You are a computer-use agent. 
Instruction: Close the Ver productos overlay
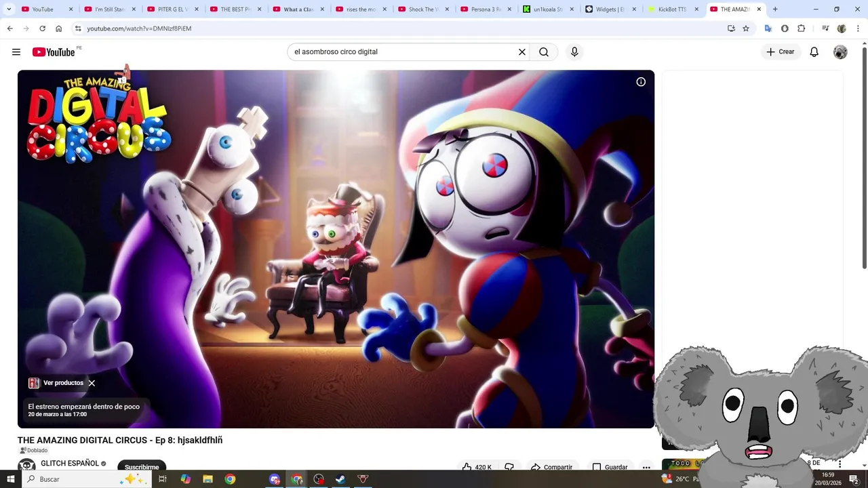[x=92, y=383]
